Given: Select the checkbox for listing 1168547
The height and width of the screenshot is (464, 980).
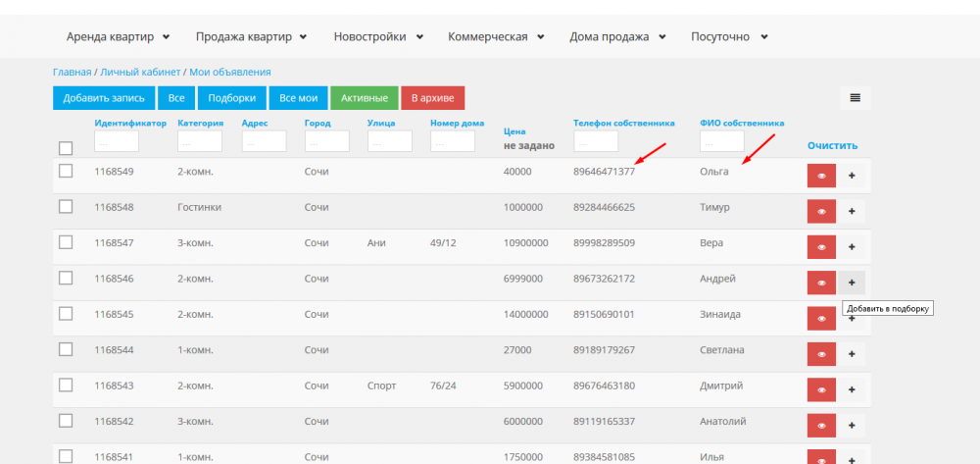Looking at the screenshot, I should [x=66, y=242].
